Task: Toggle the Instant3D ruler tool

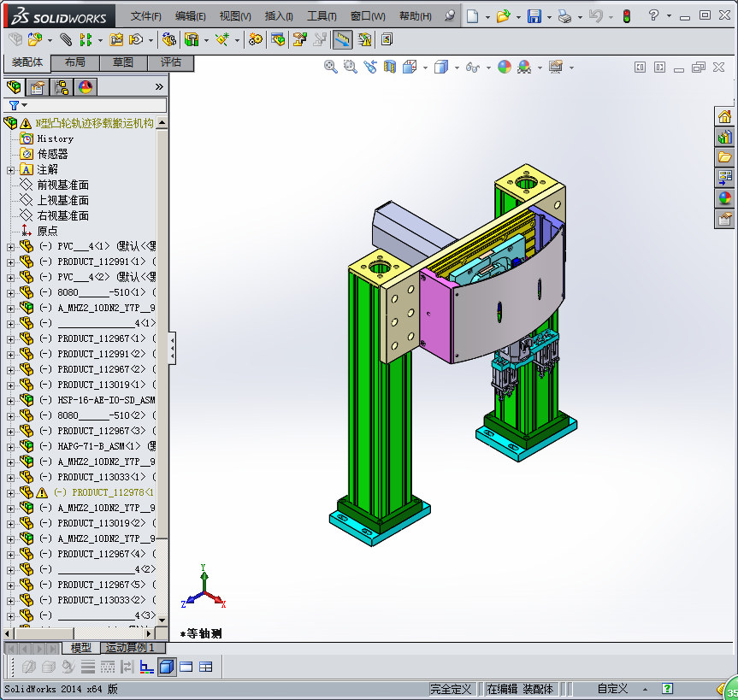Action: (x=342, y=40)
